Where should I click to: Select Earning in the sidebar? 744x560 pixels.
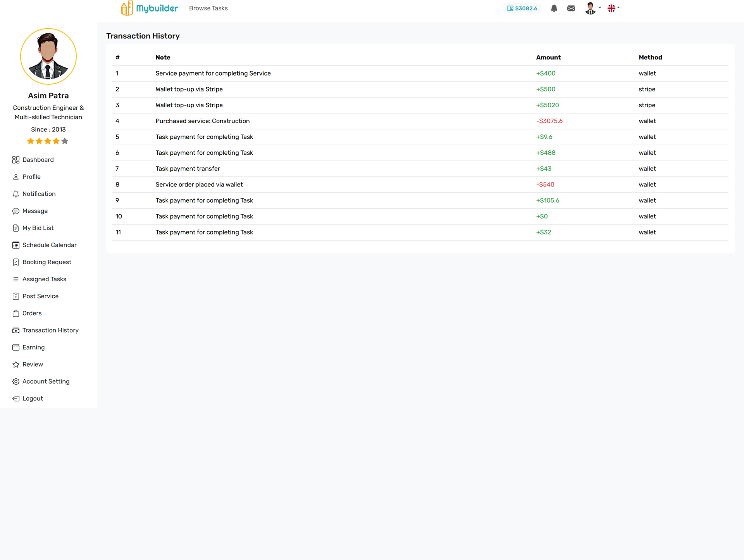(x=33, y=347)
